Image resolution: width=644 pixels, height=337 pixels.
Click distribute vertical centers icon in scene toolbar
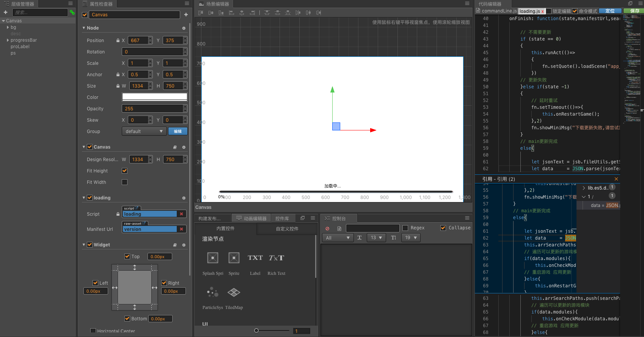tap(278, 13)
